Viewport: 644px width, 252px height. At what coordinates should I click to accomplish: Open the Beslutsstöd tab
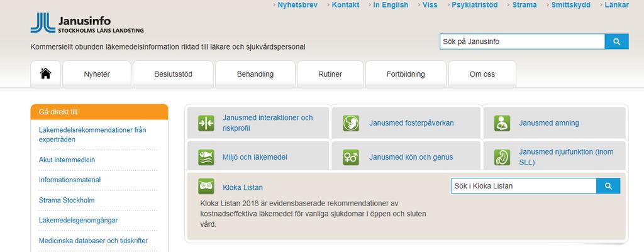point(174,74)
